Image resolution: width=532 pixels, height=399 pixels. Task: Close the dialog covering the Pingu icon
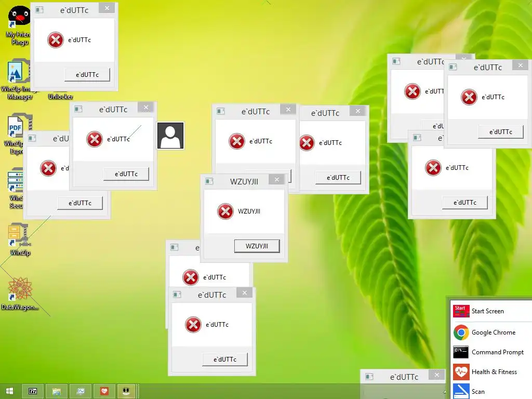click(107, 8)
